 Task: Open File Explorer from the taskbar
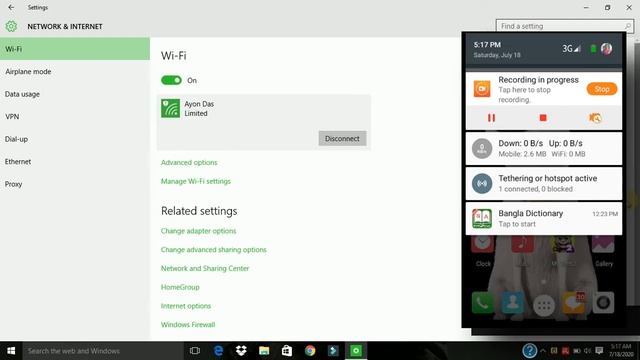[264, 351]
